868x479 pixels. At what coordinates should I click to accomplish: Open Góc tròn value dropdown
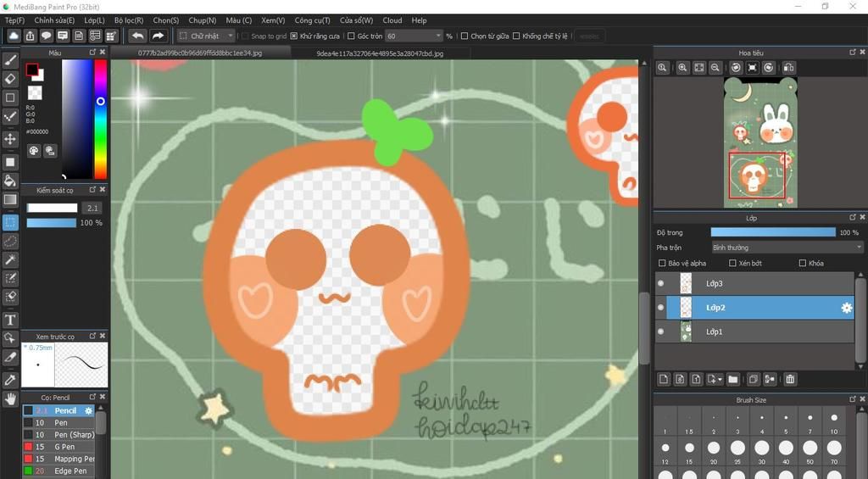[x=414, y=36]
